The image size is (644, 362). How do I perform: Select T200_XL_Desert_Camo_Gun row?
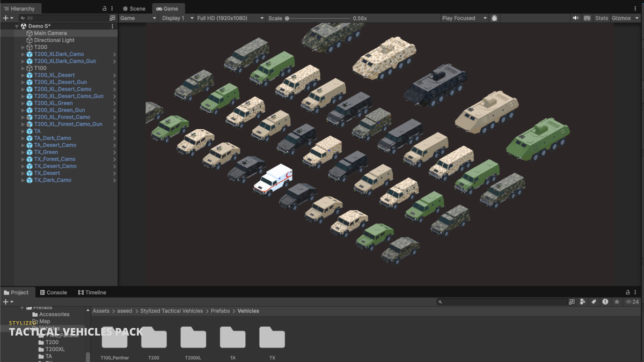[58, 96]
